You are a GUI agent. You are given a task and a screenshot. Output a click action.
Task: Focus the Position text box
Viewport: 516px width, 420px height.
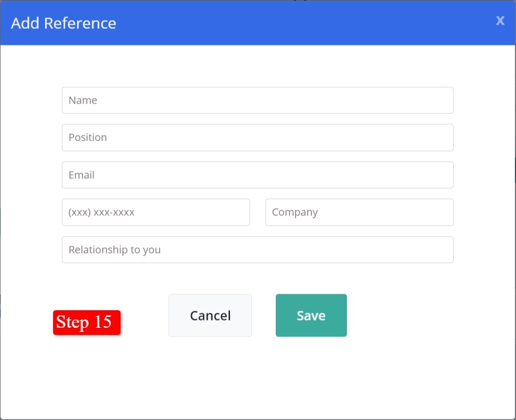point(257,138)
